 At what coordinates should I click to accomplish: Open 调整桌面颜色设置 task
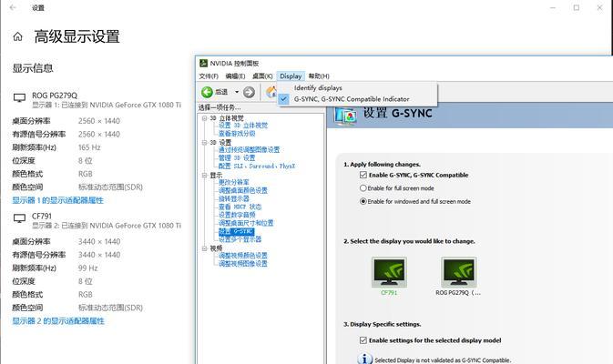coord(243,190)
